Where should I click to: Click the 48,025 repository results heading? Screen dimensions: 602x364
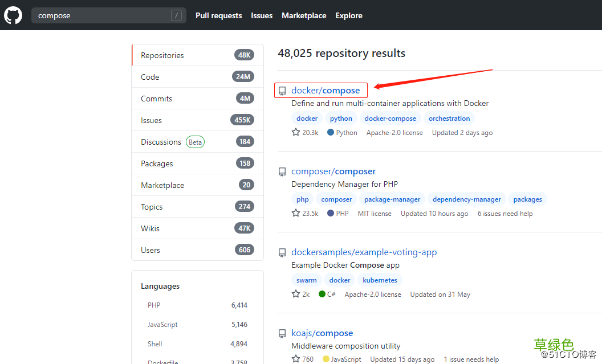pyautogui.click(x=341, y=54)
